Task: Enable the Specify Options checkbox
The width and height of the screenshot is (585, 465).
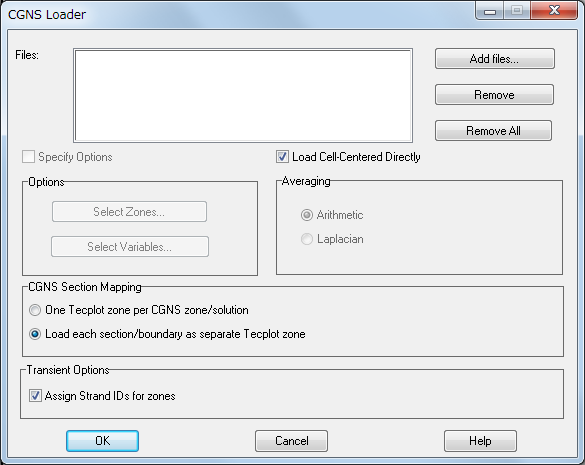Action: 28,157
